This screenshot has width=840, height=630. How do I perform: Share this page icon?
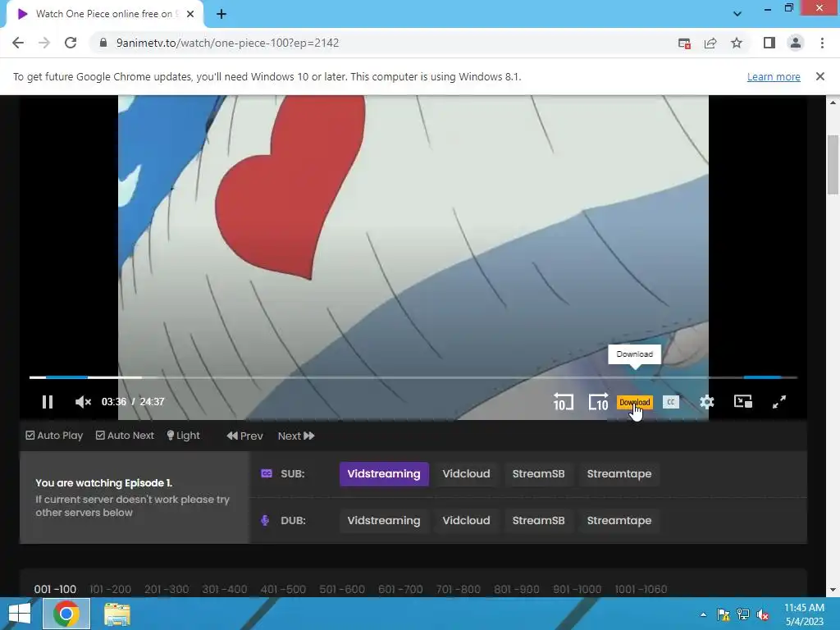tap(710, 43)
